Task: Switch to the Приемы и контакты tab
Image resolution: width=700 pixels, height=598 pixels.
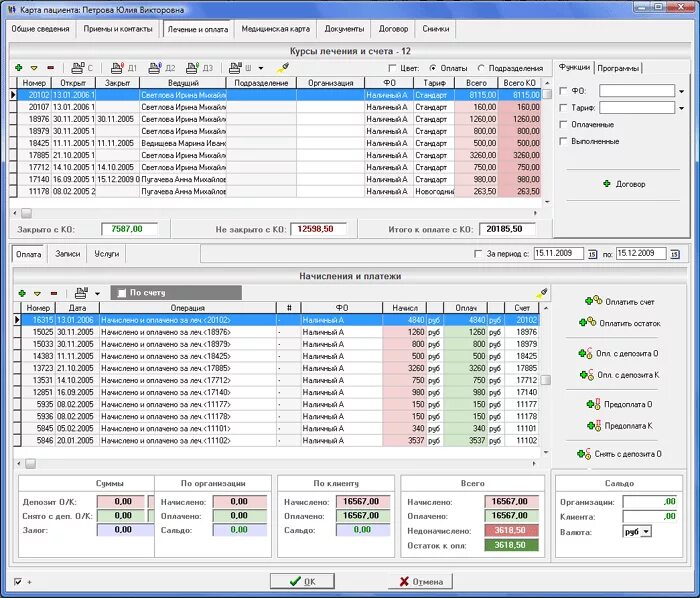Action: 118,29
